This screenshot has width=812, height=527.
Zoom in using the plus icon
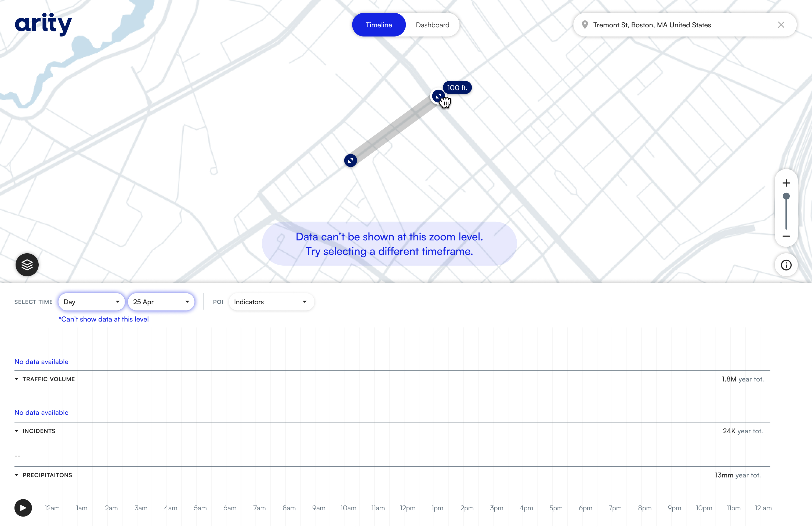tap(786, 183)
